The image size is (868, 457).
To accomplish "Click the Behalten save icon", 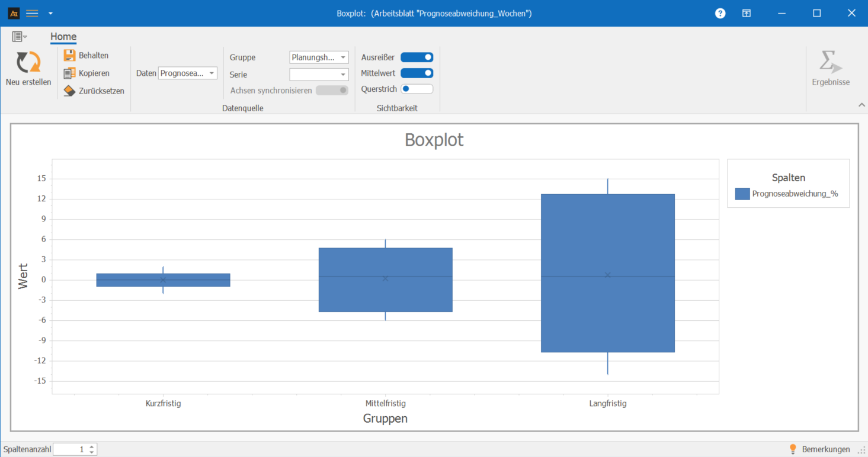I will [x=69, y=55].
